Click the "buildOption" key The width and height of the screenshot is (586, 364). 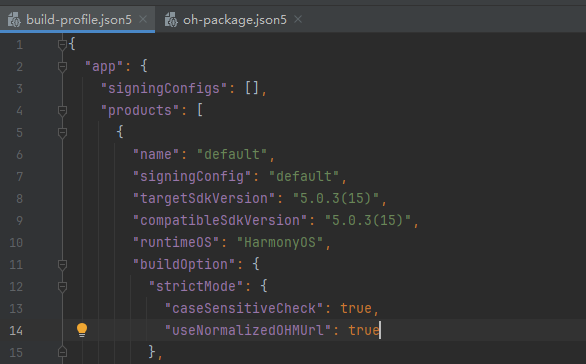click(184, 265)
